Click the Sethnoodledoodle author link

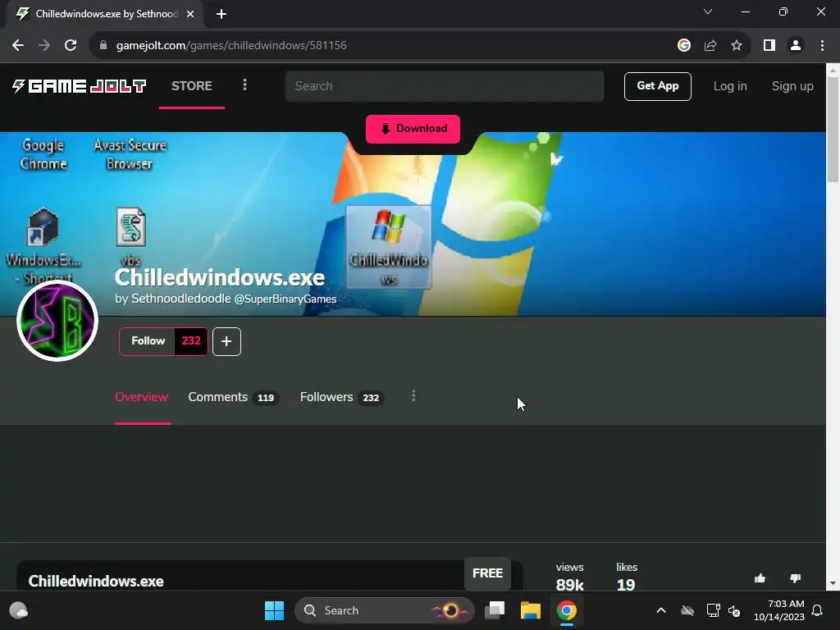coord(181,299)
